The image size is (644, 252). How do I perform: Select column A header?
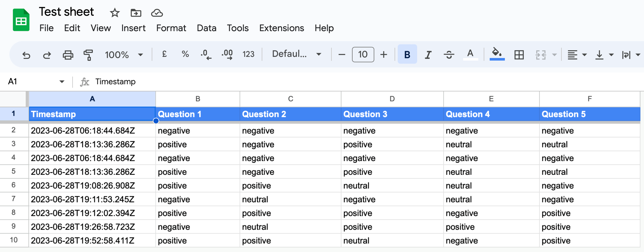point(92,99)
